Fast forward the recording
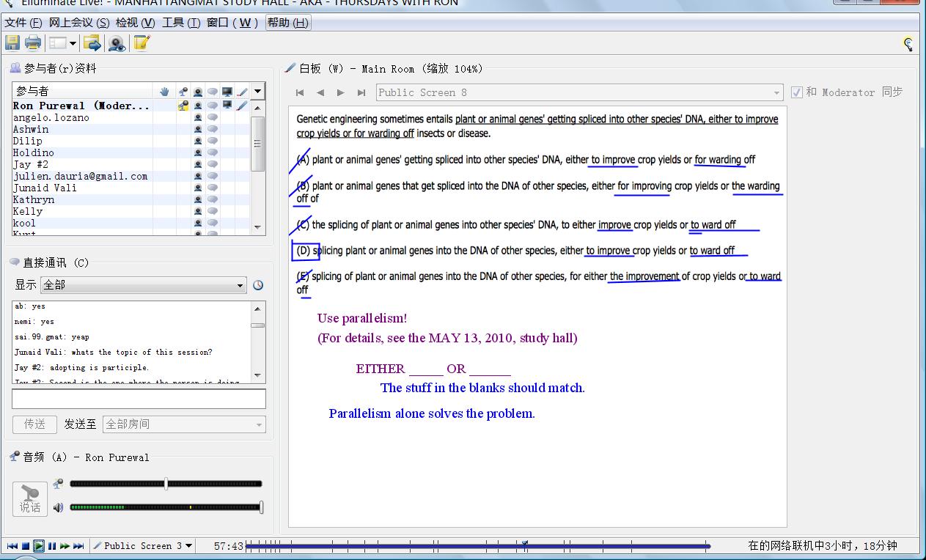The width and height of the screenshot is (926, 560). click(65, 546)
